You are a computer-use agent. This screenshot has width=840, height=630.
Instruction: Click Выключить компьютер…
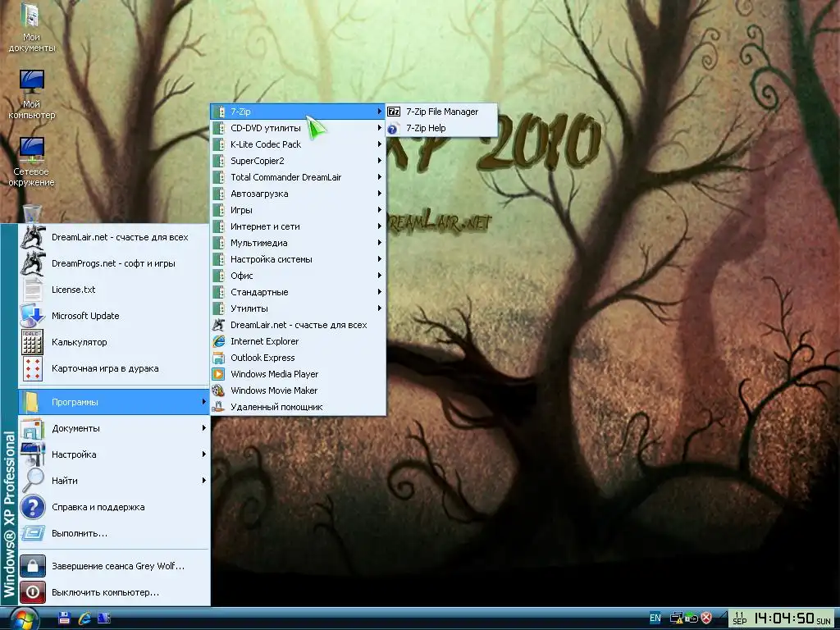click(x=113, y=592)
